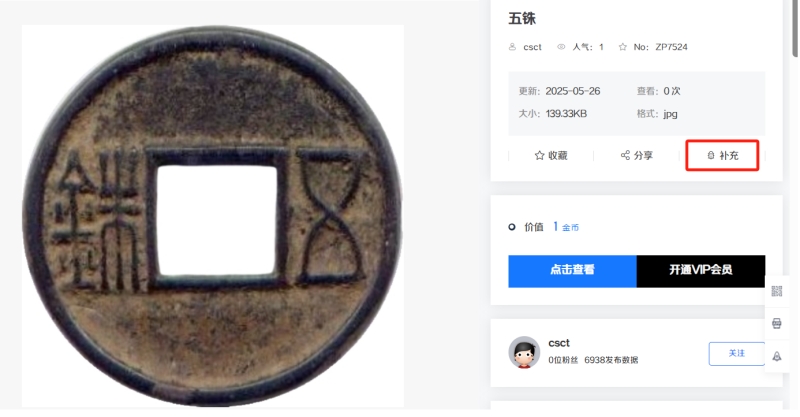Click the 分享 share icon

point(625,155)
